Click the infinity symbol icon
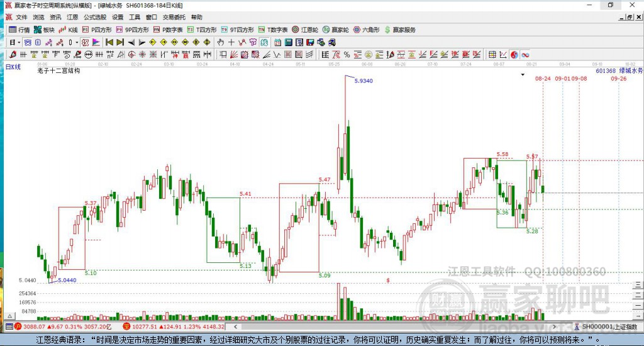This screenshot has width=644, height=346. click(525, 55)
